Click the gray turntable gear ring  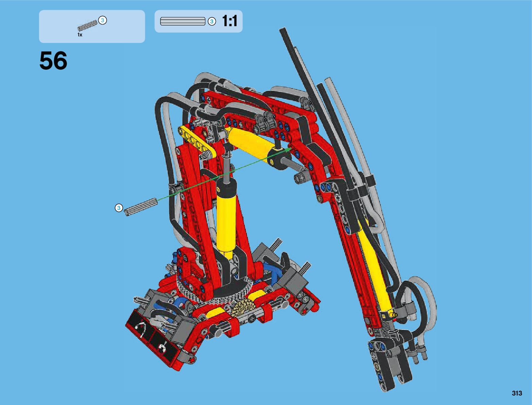click(x=218, y=299)
